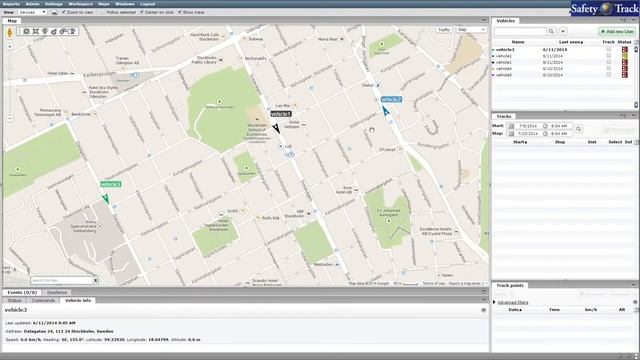Screen dimensions: 640x360
Task: Pick the Street View pegman icon
Action: click(x=10, y=32)
